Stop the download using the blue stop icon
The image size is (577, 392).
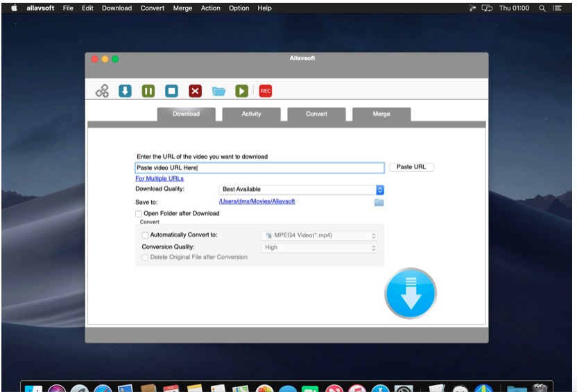171,91
